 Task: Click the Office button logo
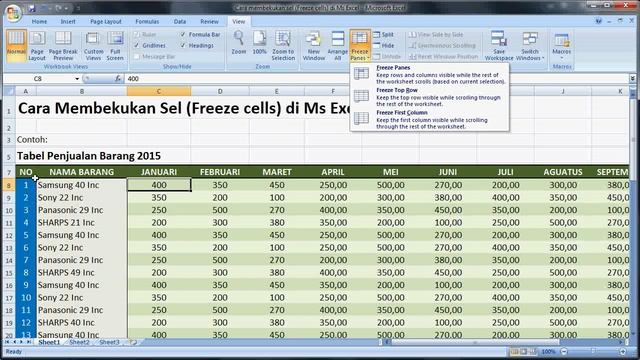coord(13,12)
